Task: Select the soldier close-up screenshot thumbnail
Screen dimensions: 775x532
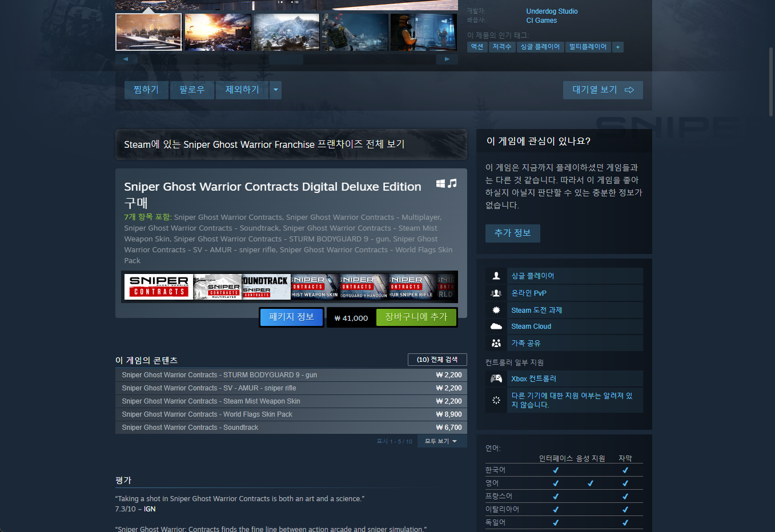Action: click(x=355, y=32)
